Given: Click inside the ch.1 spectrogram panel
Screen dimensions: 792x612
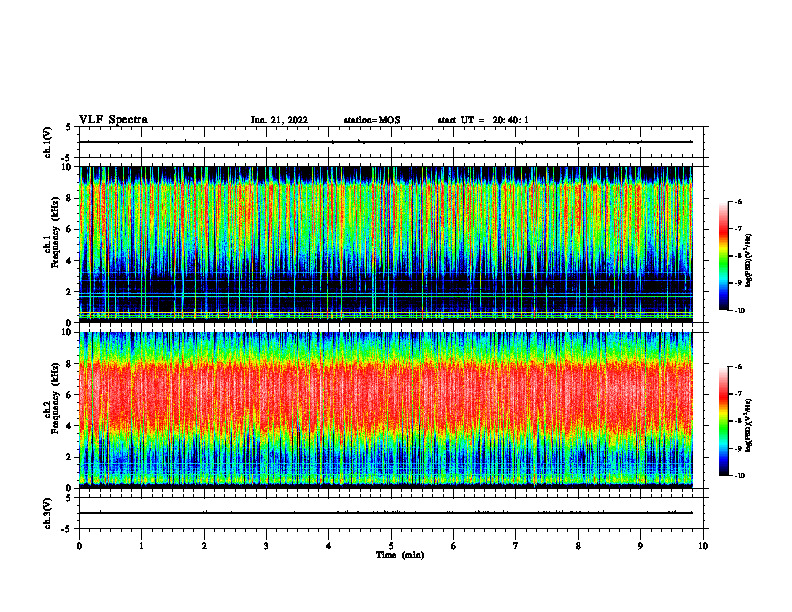Looking at the screenshot, I should tap(386, 244).
